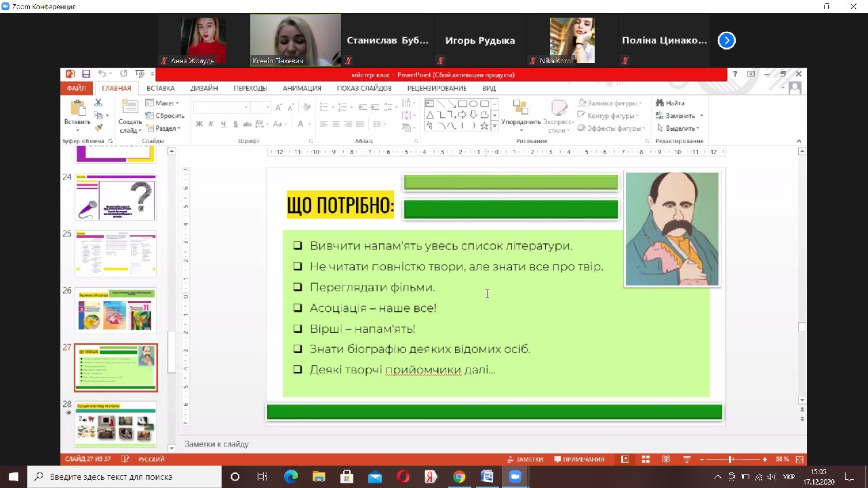This screenshot has height=488, width=868.
Task: Click the Сбросить reset button
Action: coord(165,116)
